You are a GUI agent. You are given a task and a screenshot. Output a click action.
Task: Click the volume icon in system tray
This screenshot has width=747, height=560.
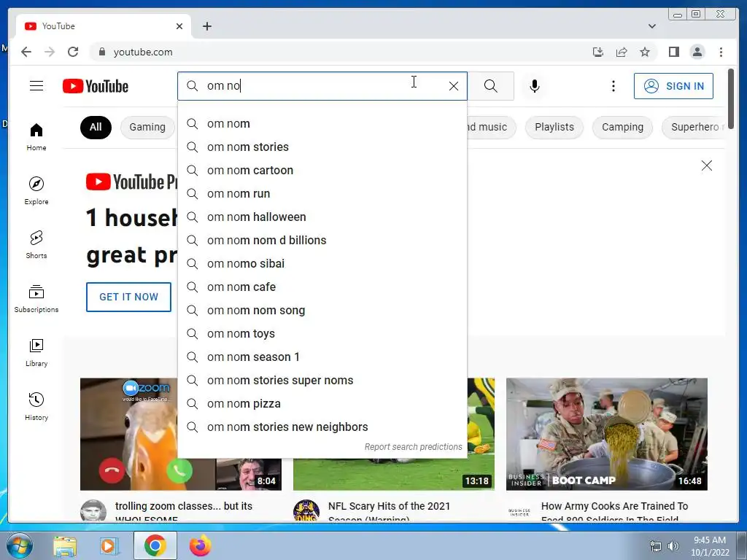673,546
